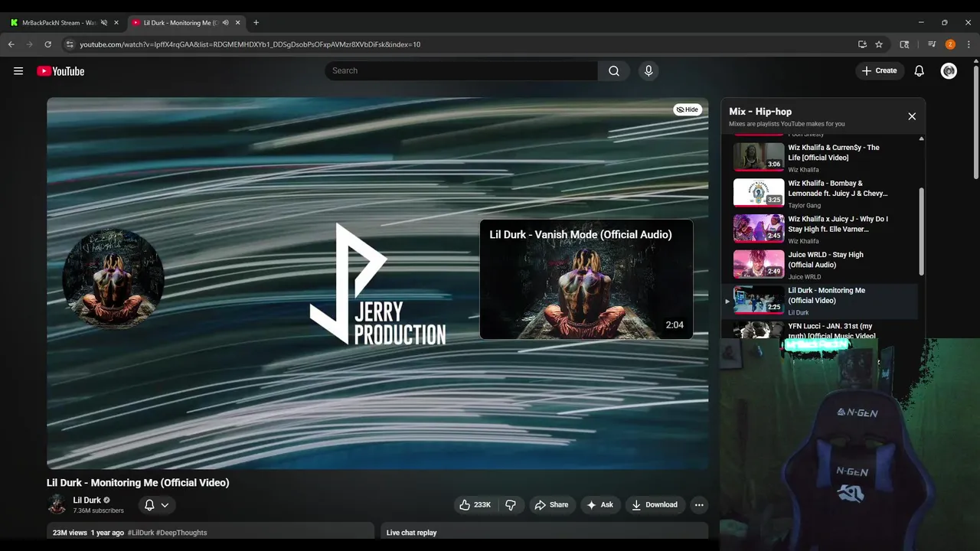Share the video

(x=551, y=505)
